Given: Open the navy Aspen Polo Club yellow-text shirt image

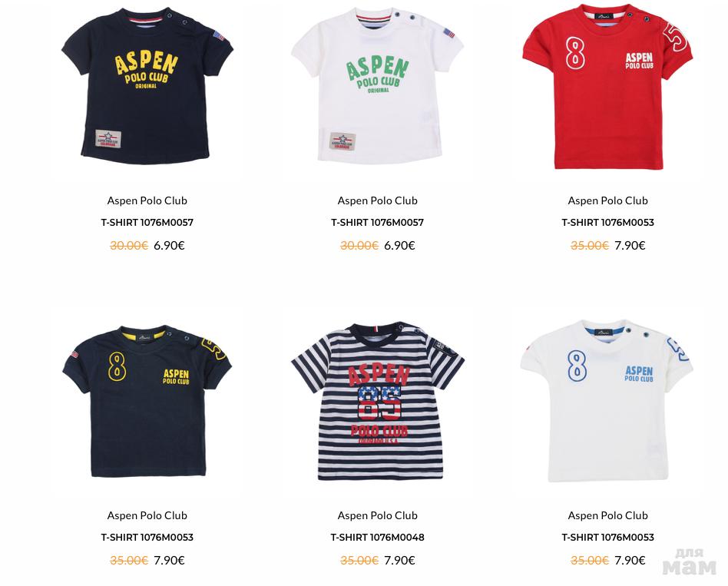Looking at the screenshot, I should [147, 86].
